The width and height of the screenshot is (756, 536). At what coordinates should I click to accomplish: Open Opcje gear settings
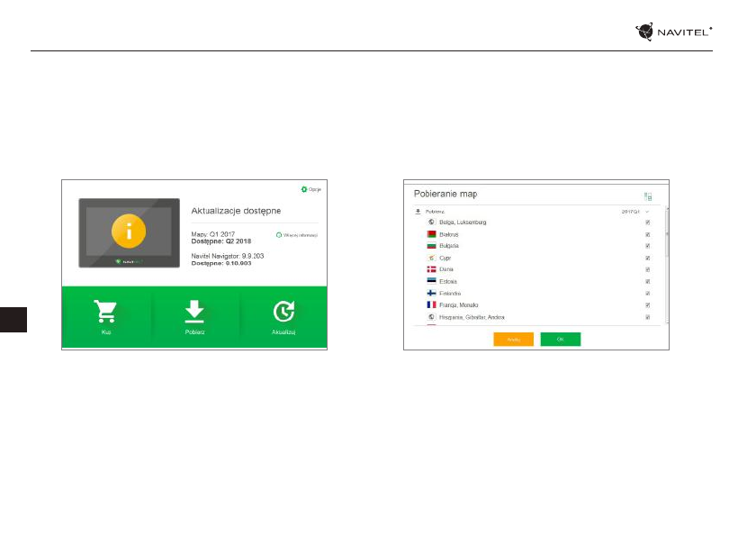pos(310,189)
